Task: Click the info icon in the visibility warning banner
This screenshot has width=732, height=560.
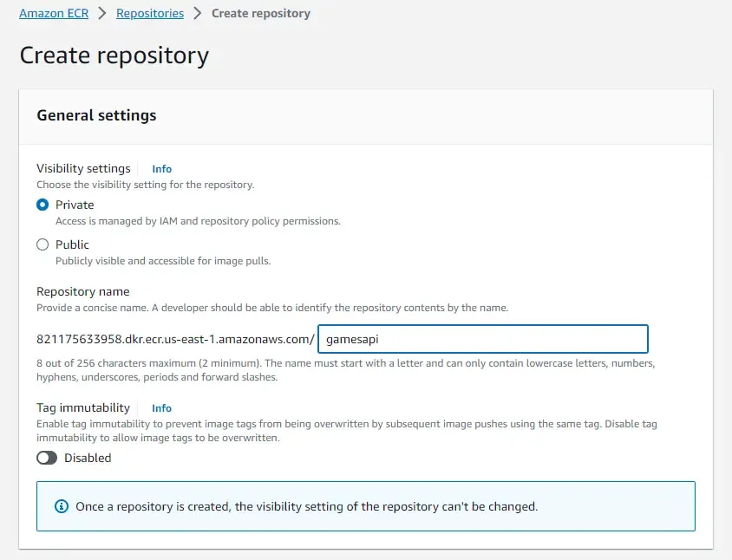Action: click(x=61, y=506)
